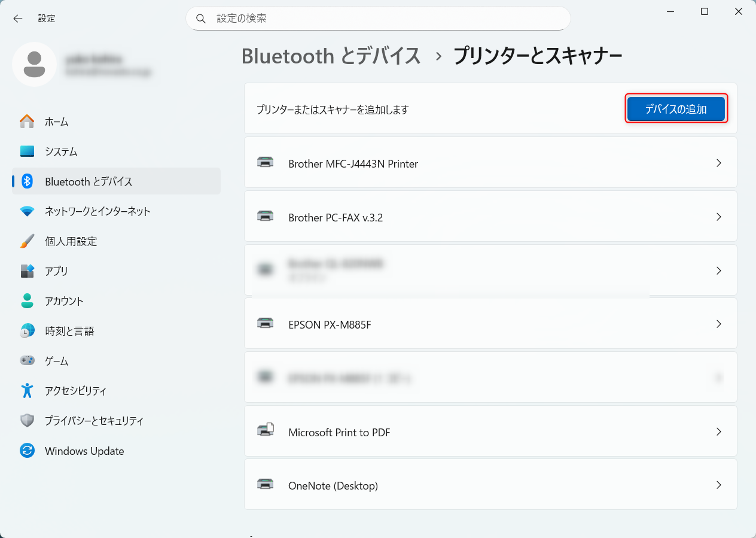The image size is (756, 538).
Task: Select the System monitor icon
Action: pos(27,151)
